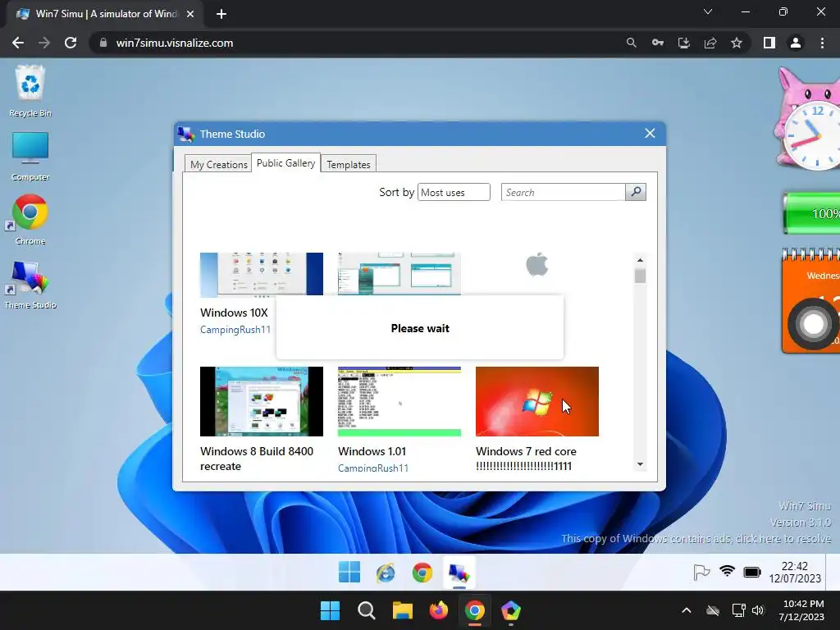Open the Recycle Bin desktop icon

coord(30,90)
